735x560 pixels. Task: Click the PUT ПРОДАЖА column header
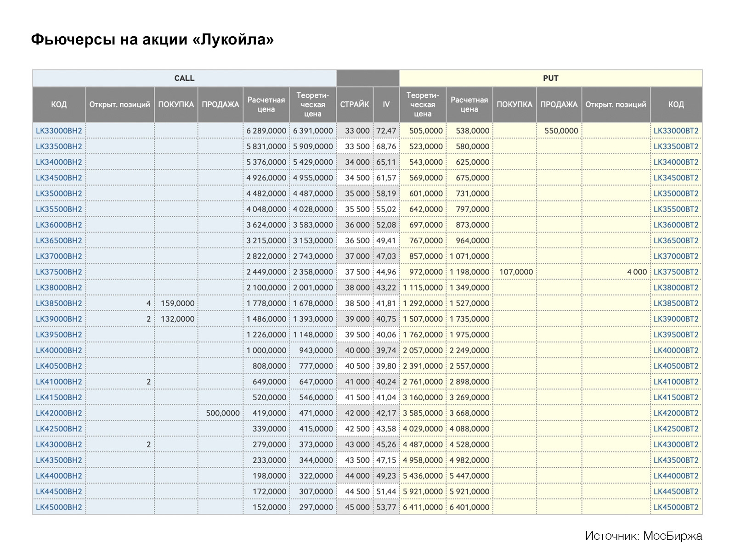point(559,104)
